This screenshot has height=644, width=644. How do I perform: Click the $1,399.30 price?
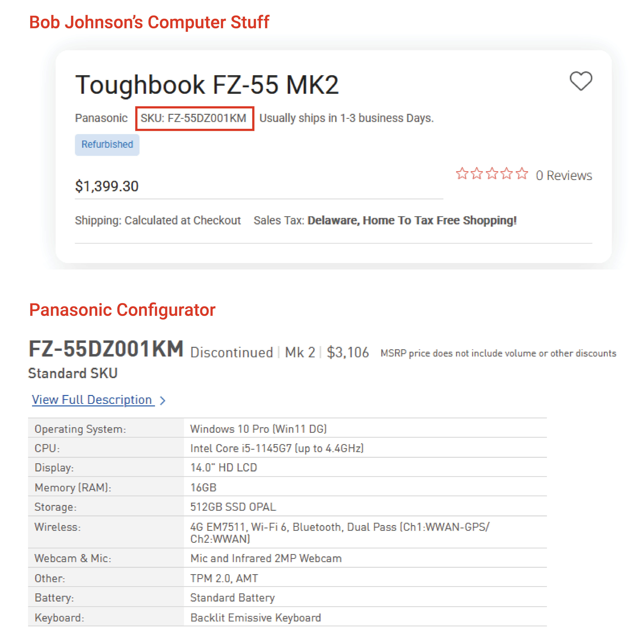(107, 186)
